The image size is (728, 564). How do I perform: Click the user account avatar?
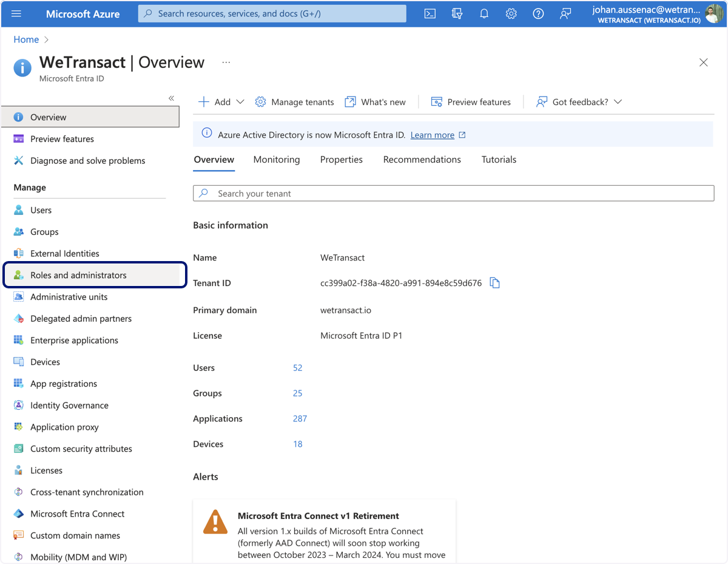pyautogui.click(x=714, y=13)
